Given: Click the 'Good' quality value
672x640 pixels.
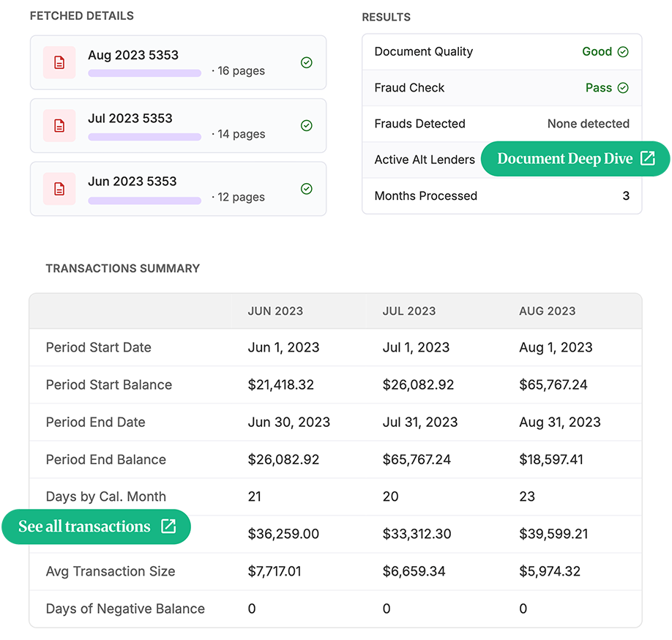Looking at the screenshot, I should (597, 52).
